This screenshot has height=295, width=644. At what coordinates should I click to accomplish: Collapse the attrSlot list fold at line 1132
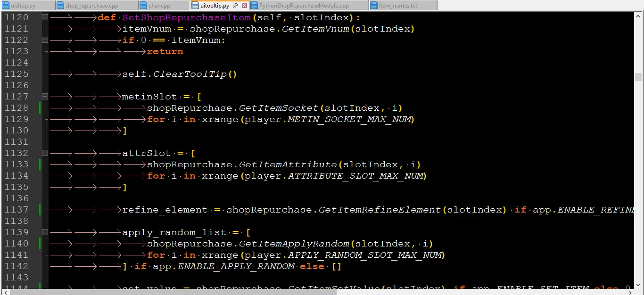[45, 153]
